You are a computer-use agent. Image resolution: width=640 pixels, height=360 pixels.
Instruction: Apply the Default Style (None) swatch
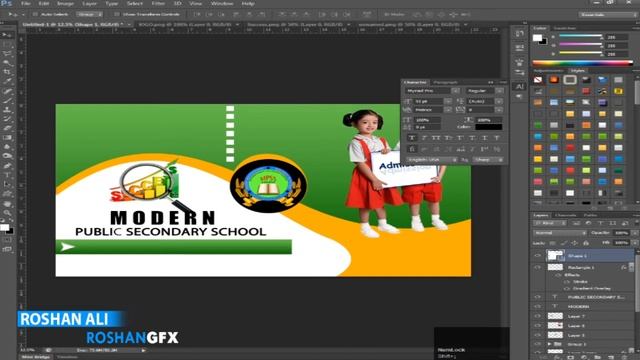[x=538, y=80]
